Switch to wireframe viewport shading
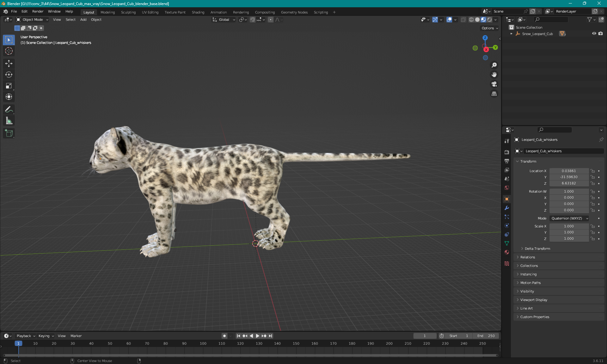 471,20
